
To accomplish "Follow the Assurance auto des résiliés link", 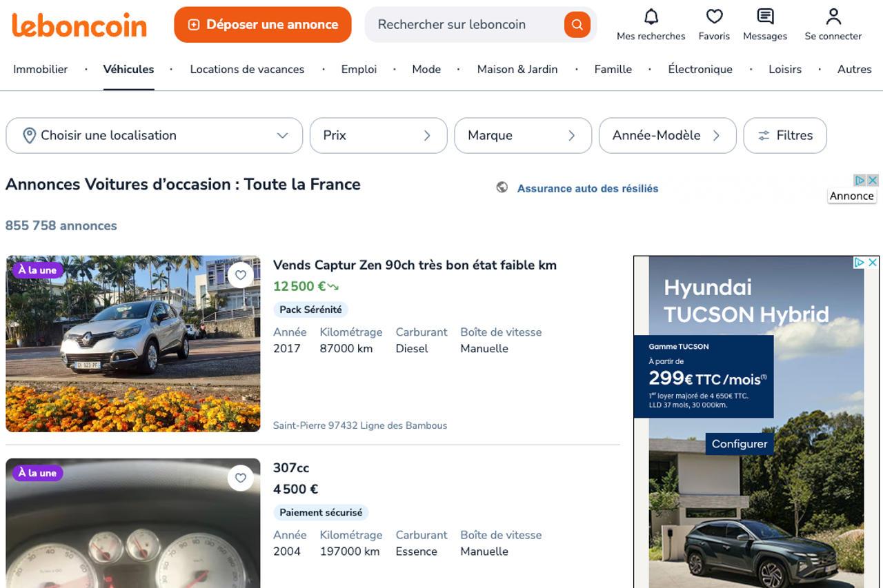I will tap(587, 188).
